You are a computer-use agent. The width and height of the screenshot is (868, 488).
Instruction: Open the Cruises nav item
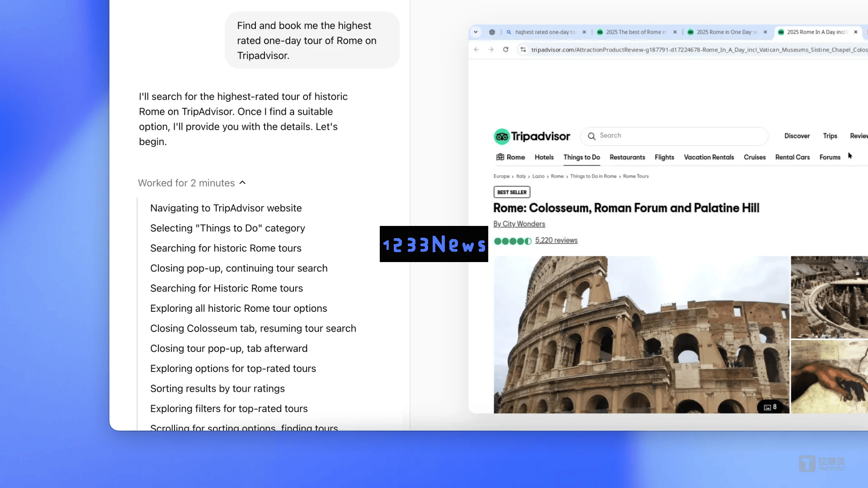tap(755, 157)
